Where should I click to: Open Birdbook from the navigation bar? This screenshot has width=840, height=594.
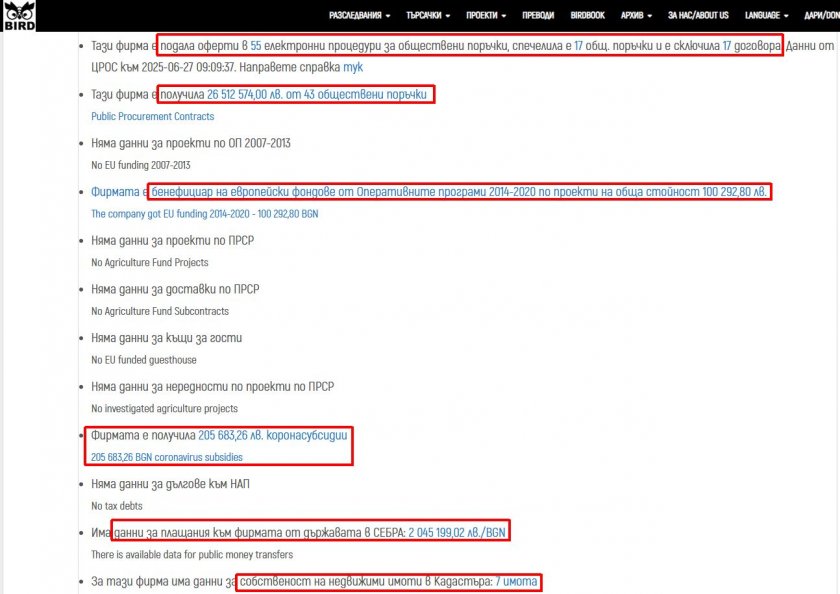[588, 16]
